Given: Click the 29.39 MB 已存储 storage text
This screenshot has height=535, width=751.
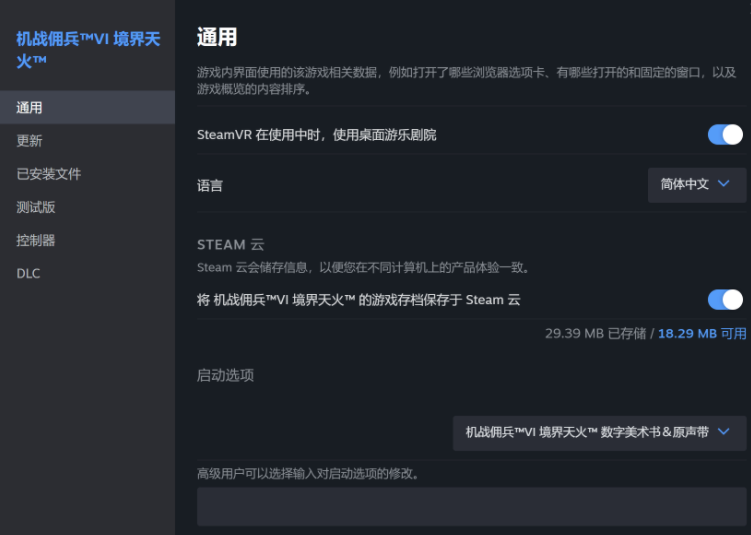Looking at the screenshot, I should (x=595, y=333).
